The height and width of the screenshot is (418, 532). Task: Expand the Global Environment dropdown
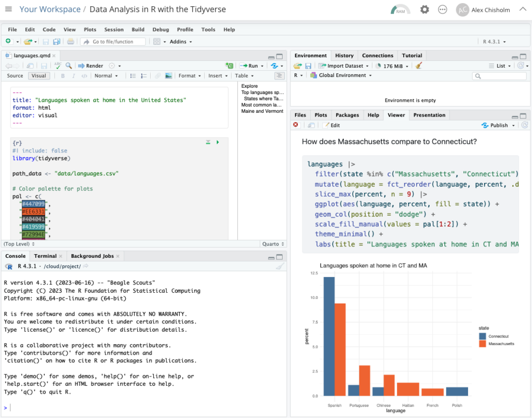342,75
